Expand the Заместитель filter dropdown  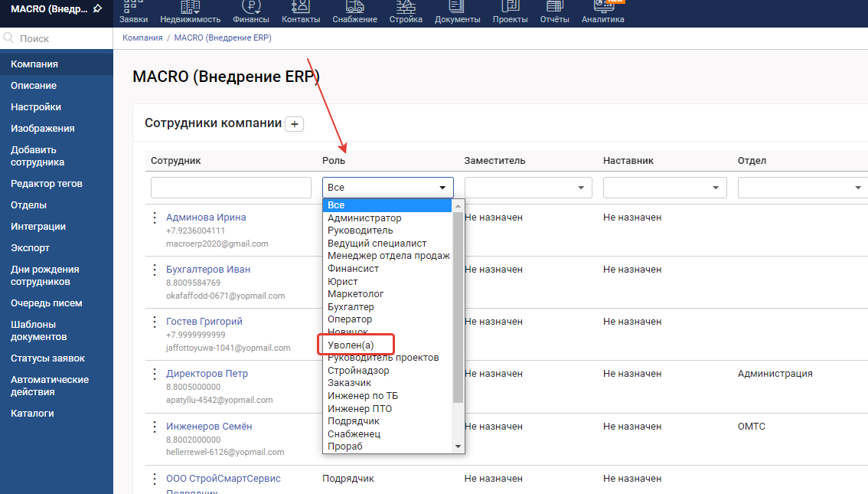coord(528,188)
